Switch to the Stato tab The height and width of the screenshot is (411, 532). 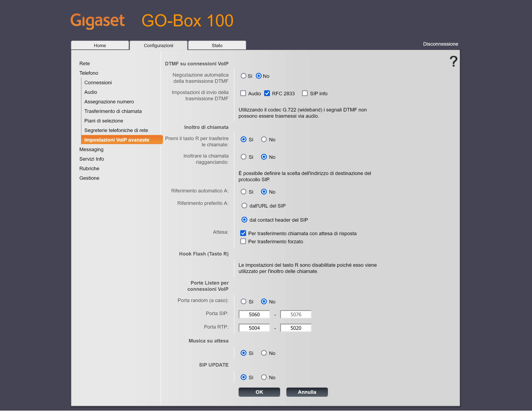point(217,45)
